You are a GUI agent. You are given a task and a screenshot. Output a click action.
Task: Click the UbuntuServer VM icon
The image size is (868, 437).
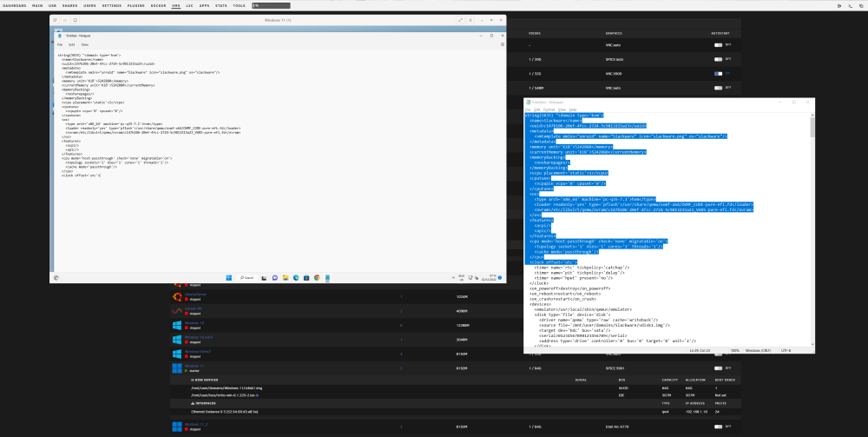(x=177, y=296)
